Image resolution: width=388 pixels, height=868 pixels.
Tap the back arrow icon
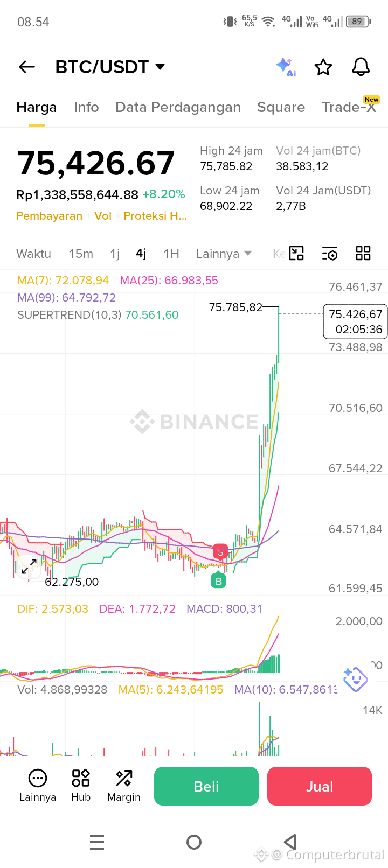pyautogui.click(x=27, y=67)
